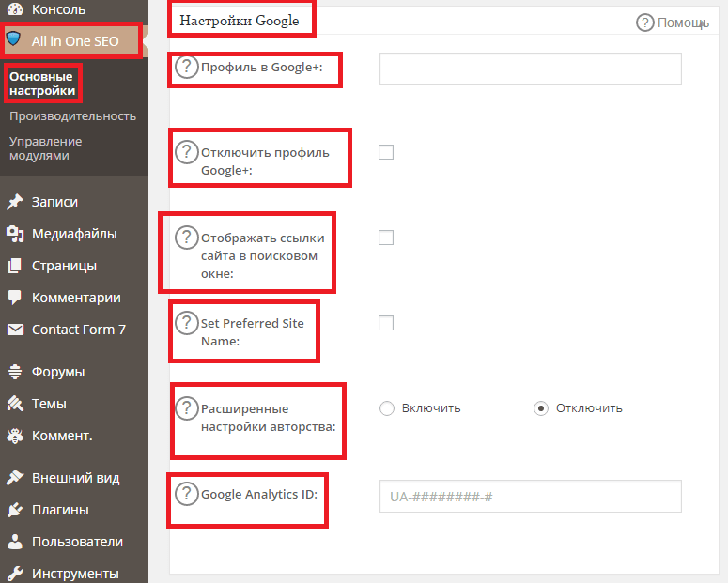
Task: Click the Записи pin icon
Action: click(15, 202)
